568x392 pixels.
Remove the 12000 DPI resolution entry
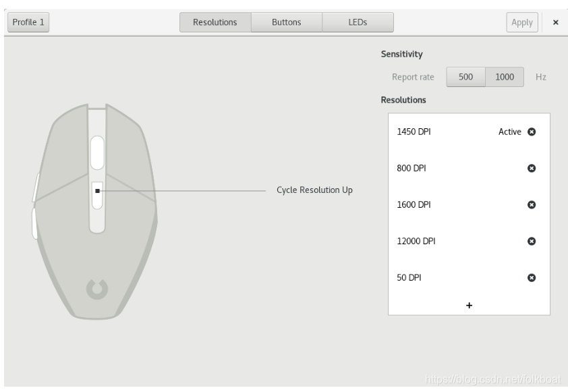pyautogui.click(x=532, y=242)
